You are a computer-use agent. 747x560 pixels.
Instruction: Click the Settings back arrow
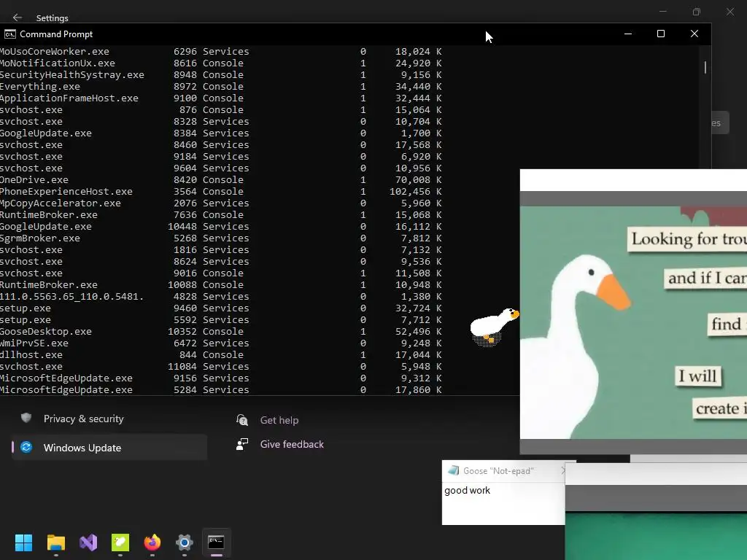(x=18, y=17)
